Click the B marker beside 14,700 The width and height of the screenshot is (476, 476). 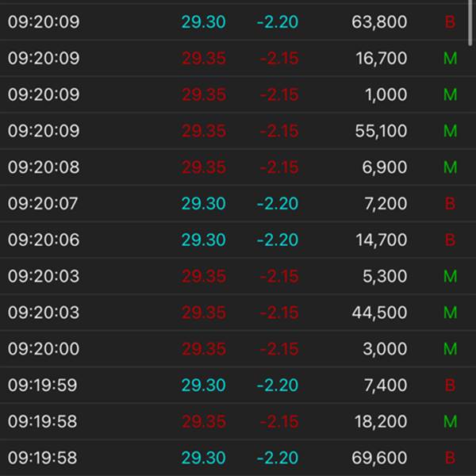pyautogui.click(x=450, y=240)
